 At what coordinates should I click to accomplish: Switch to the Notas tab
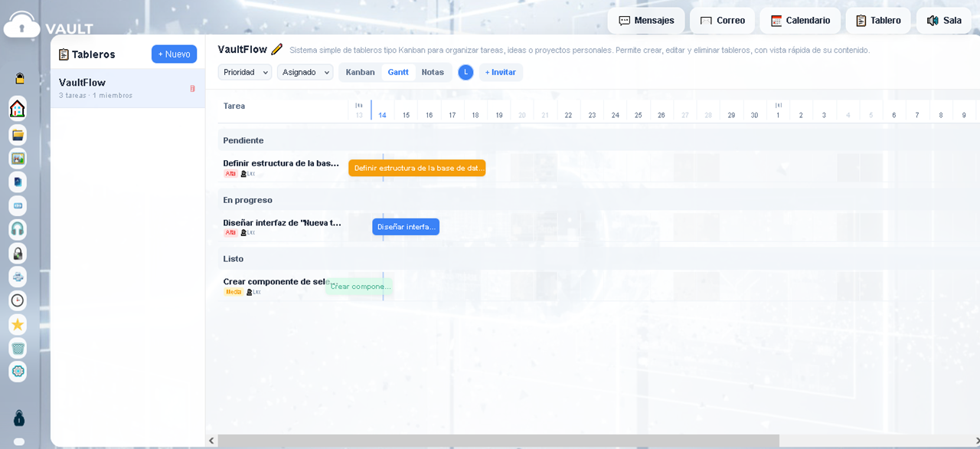[x=433, y=72]
